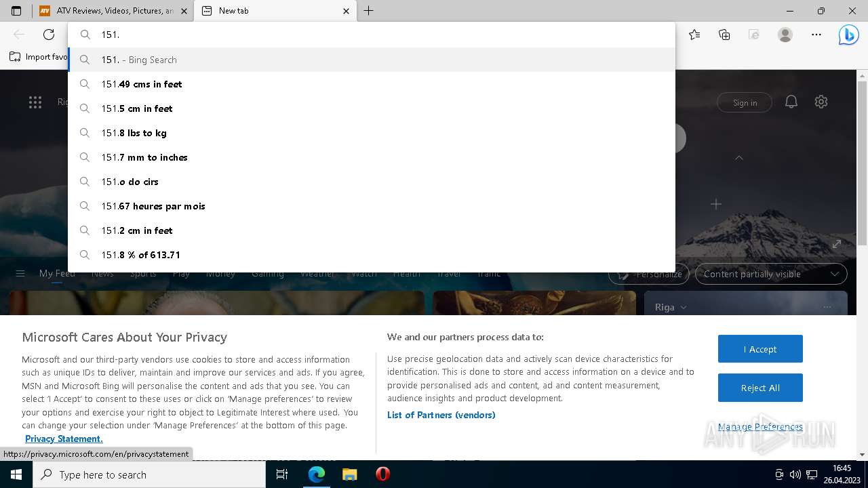Open Content partially visible dropdown
The height and width of the screenshot is (488, 868).
(771, 274)
